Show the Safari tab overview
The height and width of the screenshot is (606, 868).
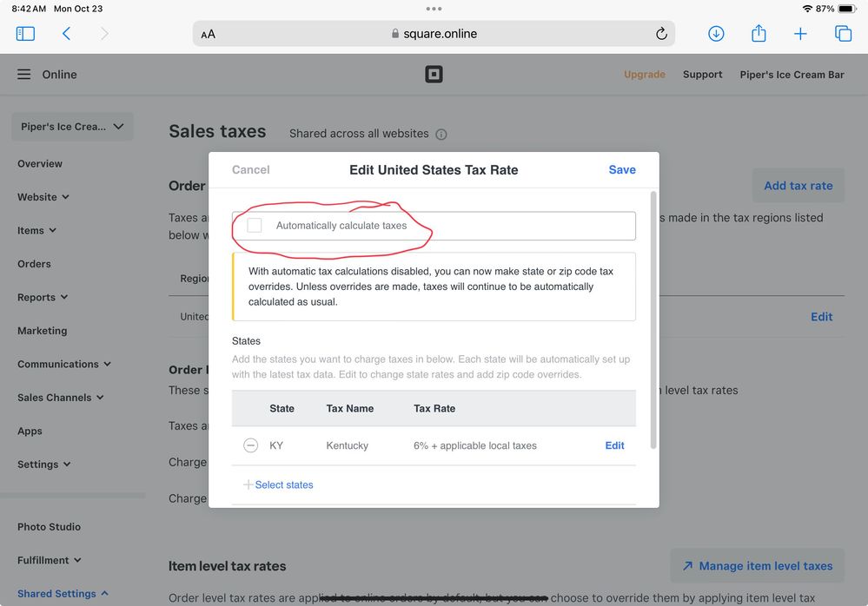[843, 34]
